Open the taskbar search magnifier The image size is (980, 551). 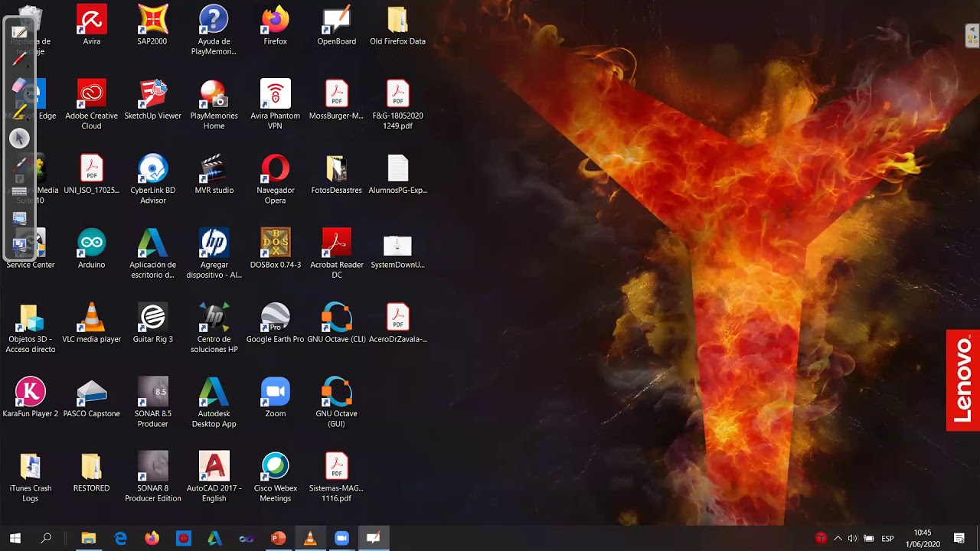(x=46, y=539)
